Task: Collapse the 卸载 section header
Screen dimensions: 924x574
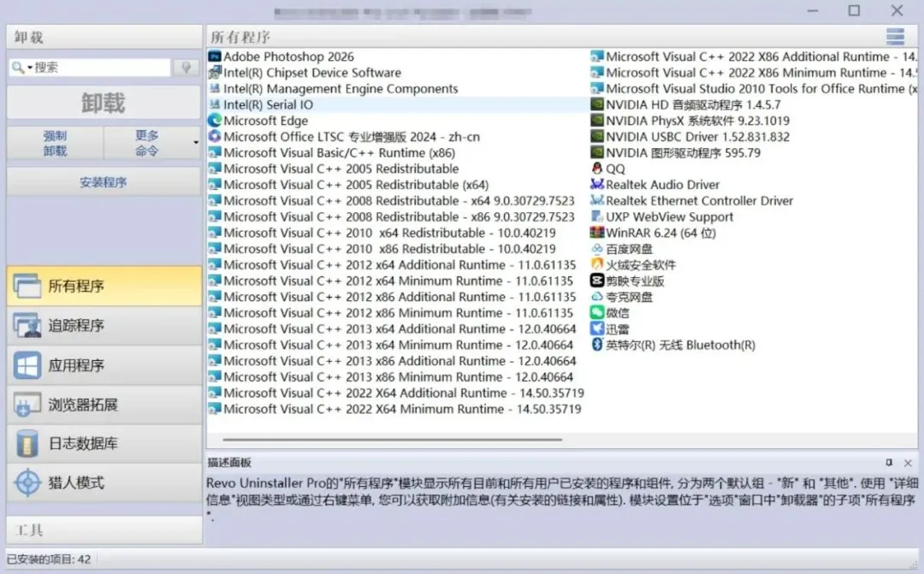Action: [x=104, y=37]
